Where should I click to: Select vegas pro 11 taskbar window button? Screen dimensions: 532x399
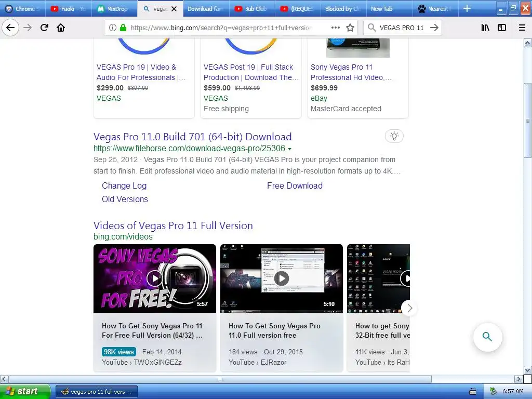tap(96, 392)
